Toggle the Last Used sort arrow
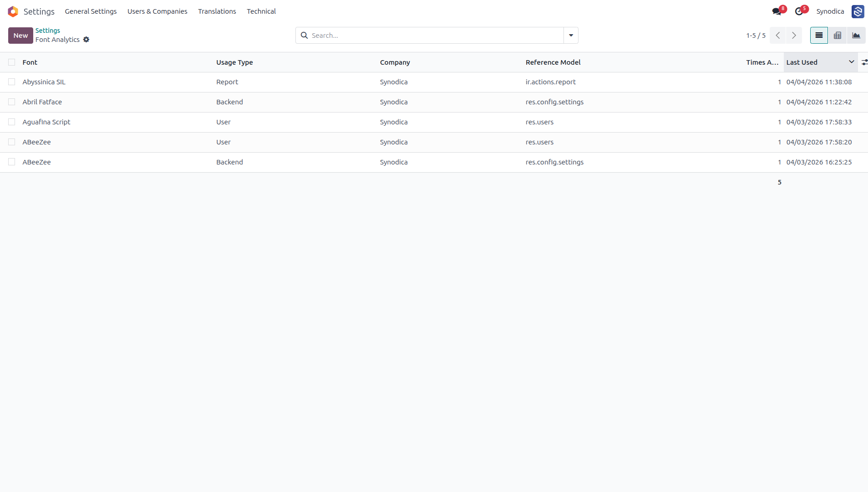 click(851, 62)
